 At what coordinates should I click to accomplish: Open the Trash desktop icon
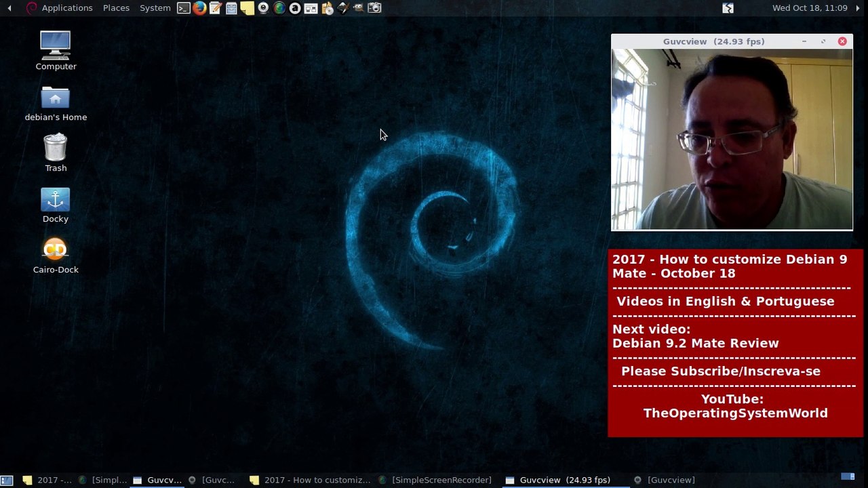tap(56, 152)
